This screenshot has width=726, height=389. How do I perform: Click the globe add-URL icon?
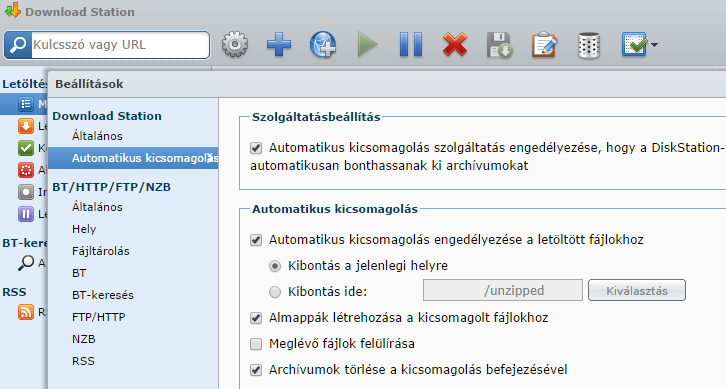click(x=323, y=44)
